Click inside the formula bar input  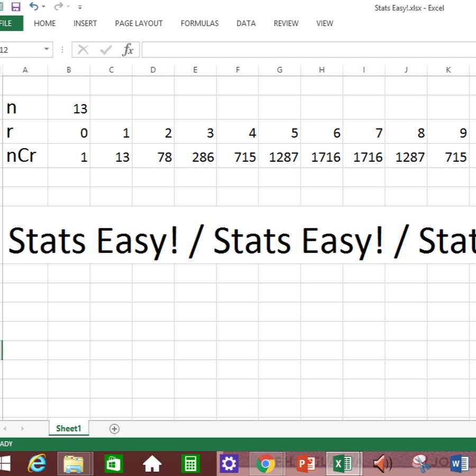(307, 50)
